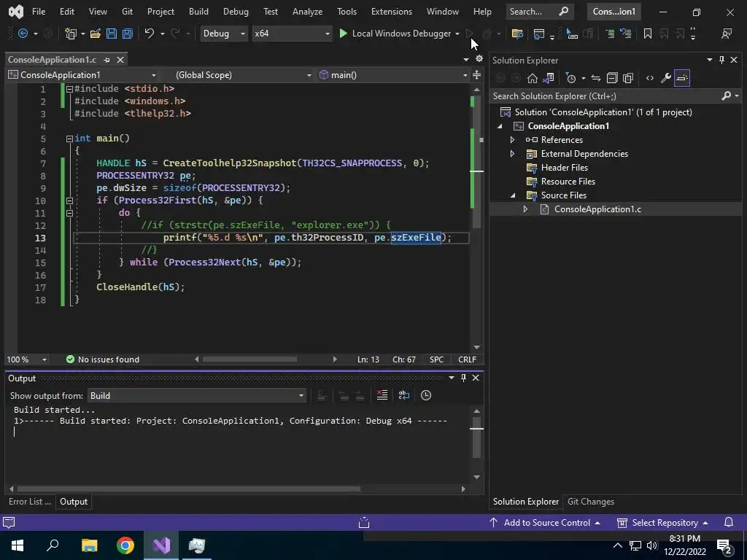Expand the References node
Screen dimensions: 747x560
point(512,140)
